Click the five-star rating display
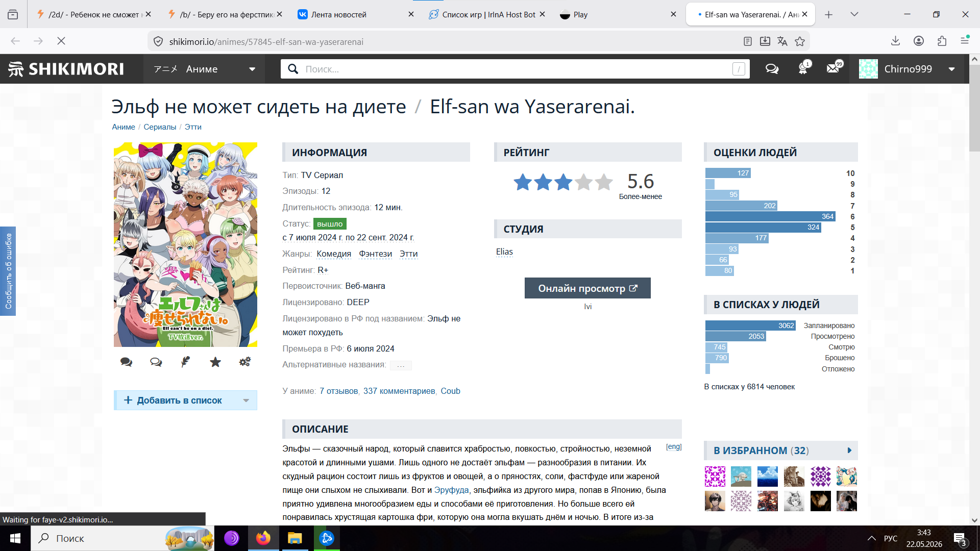Image resolution: width=980 pixels, height=551 pixels. (x=563, y=182)
